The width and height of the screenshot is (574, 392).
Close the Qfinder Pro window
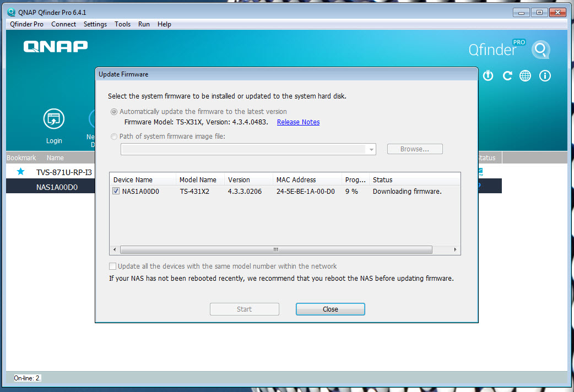click(x=558, y=13)
